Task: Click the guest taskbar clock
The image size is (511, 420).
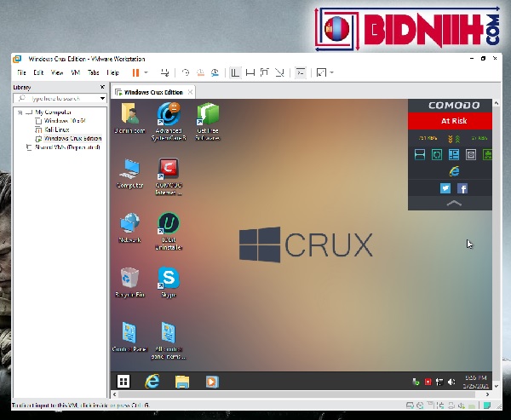Action: (x=476, y=382)
